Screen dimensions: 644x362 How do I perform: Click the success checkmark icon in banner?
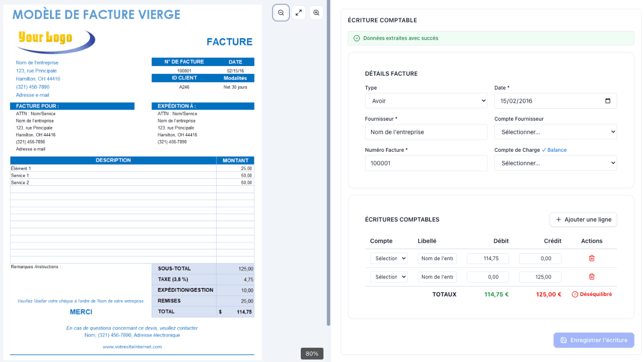(356, 38)
